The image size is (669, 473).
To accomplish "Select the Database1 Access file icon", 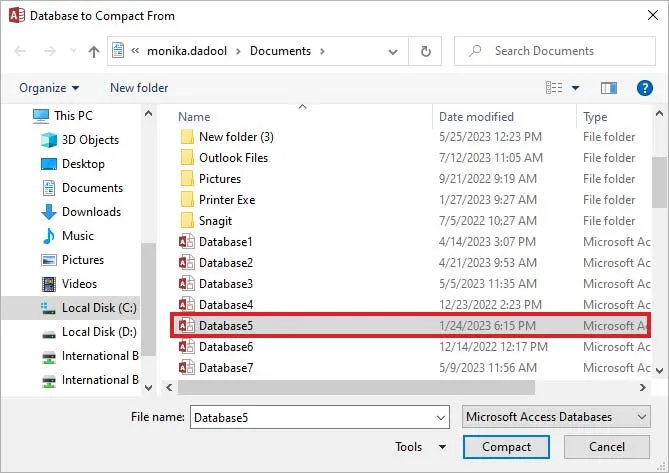I will (x=185, y=242).
